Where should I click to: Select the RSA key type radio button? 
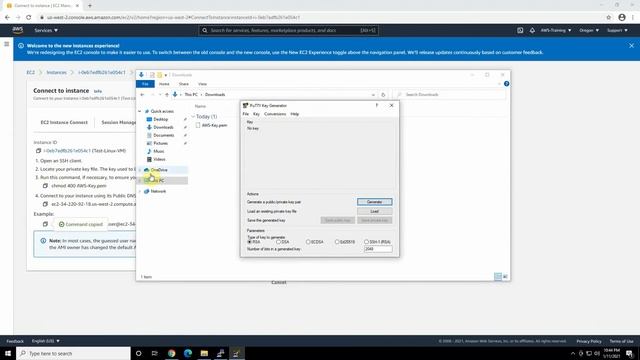(249, 242)
